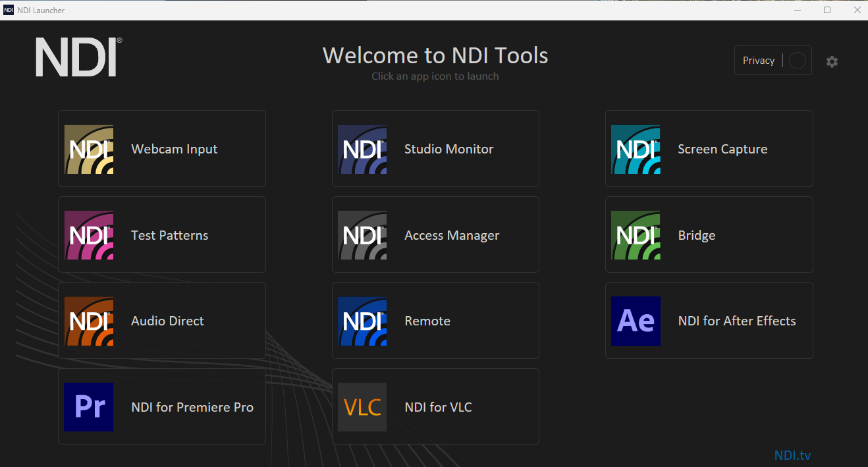Screen dimensions: 868x467
Task: Launch the Webcam Input app icon
Action: click(x=89, y=150)
